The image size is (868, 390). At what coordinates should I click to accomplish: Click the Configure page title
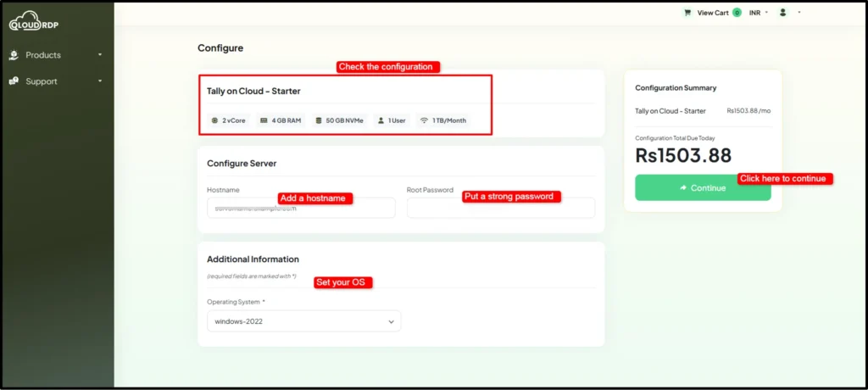(x=220, y=48)
